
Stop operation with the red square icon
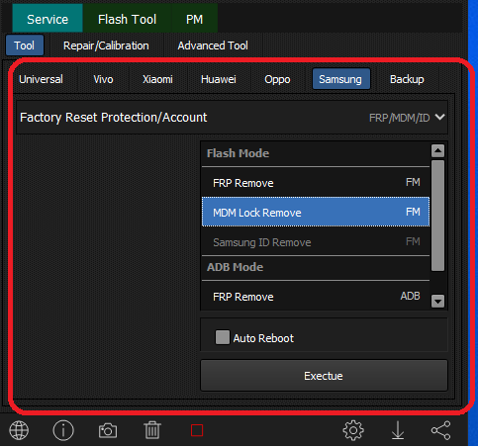pos(197,430)
